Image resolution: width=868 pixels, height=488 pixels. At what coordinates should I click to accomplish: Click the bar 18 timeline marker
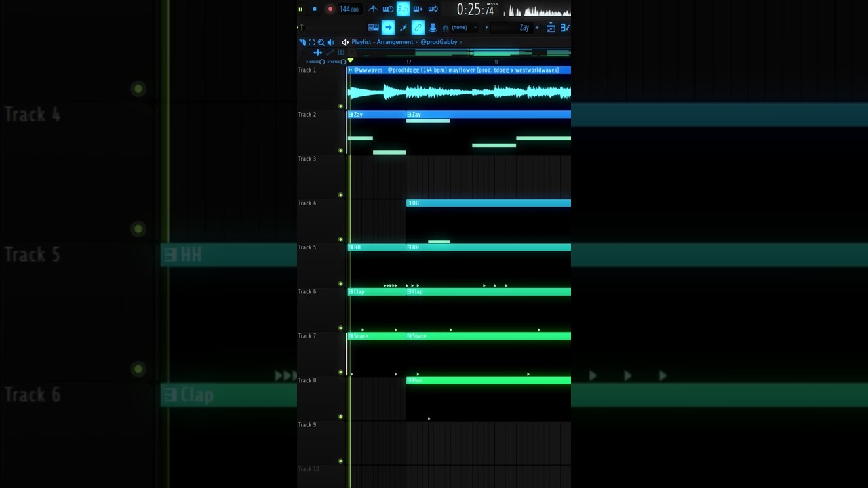[x=496, y=62]
